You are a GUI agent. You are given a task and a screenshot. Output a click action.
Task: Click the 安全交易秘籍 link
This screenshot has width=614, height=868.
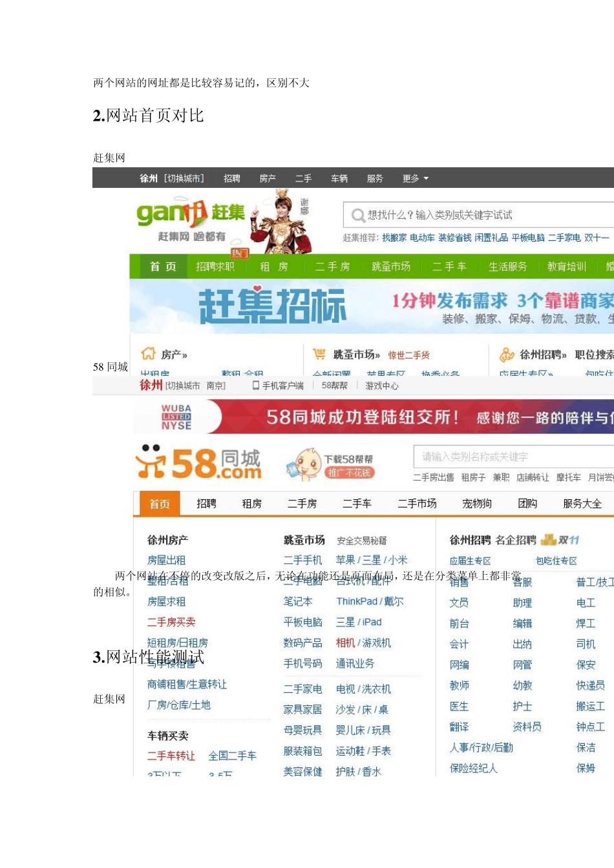point(361,541)
